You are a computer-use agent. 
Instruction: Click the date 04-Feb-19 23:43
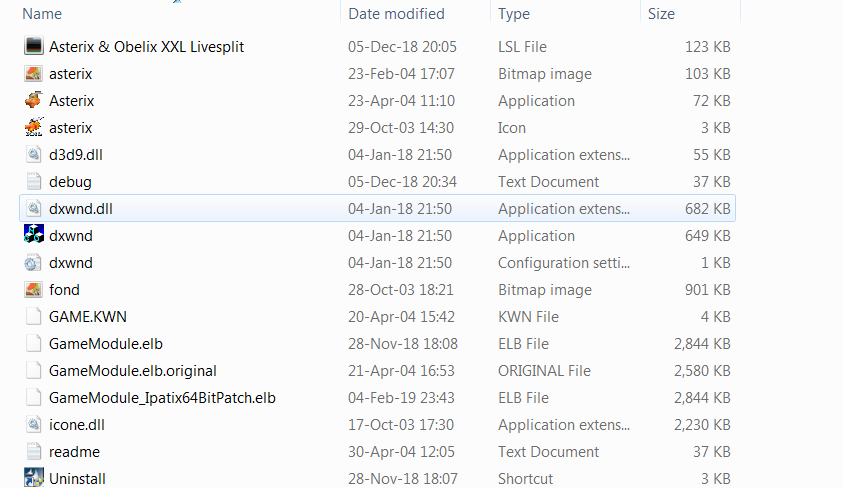401,398
